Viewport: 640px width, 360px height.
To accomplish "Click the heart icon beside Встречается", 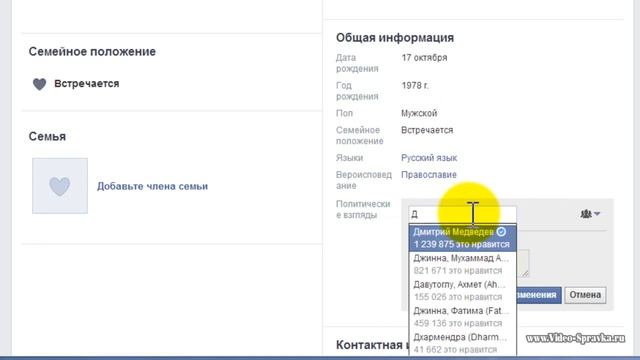I will point(40,84).
